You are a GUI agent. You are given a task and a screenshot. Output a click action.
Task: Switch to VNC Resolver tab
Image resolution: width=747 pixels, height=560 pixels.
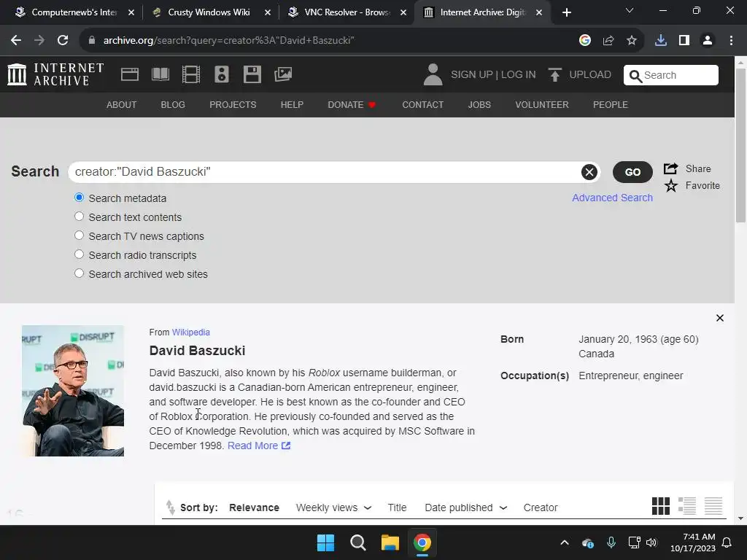(x=345, y=12)
